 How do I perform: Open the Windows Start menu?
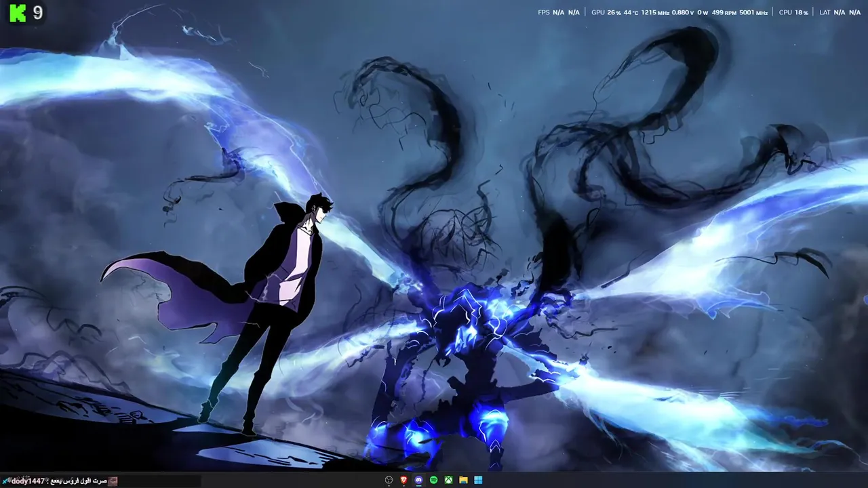(x=479, y=480)
